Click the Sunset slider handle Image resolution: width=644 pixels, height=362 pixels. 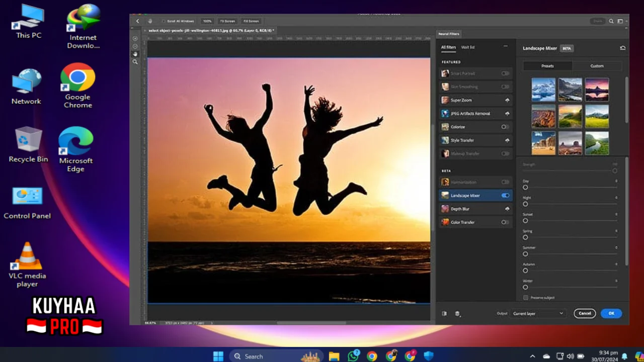coord(525,220)
